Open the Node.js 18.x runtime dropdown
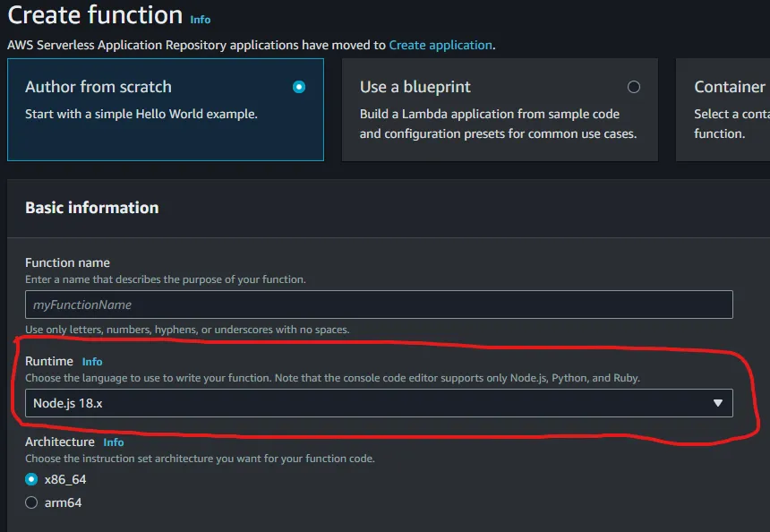770x532 pixels. [379, 403]
